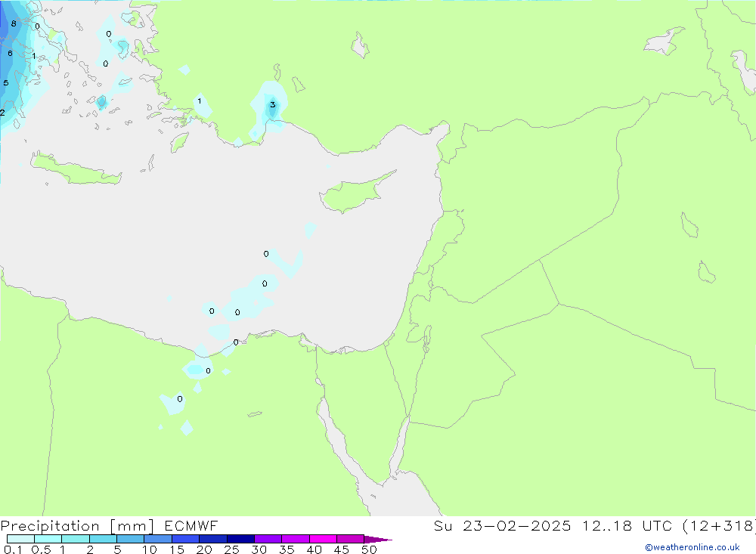This screenshot has width=756, height=554.
Task: Select the 2–5 mm legend color swatch
Action: coord(103,539)
